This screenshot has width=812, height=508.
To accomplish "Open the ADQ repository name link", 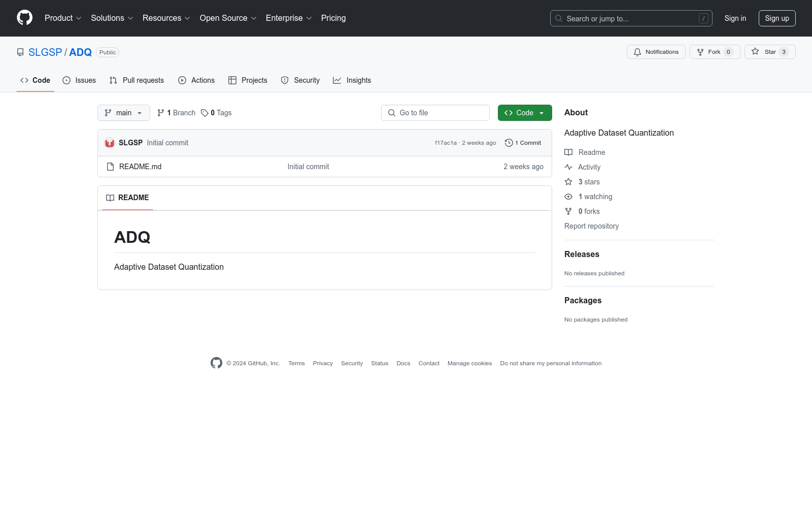I will point(80,52).
